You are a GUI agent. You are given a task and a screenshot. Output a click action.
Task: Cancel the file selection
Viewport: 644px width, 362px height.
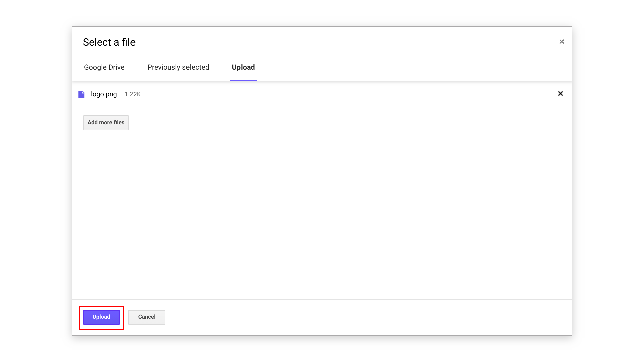pyautogui.click(x=147, y=317)
